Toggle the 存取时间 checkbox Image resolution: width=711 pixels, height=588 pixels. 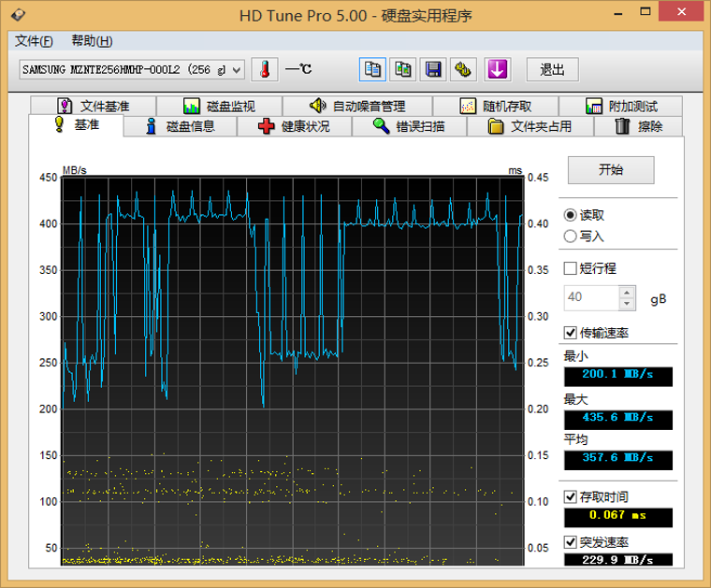[x=571, y=496]
